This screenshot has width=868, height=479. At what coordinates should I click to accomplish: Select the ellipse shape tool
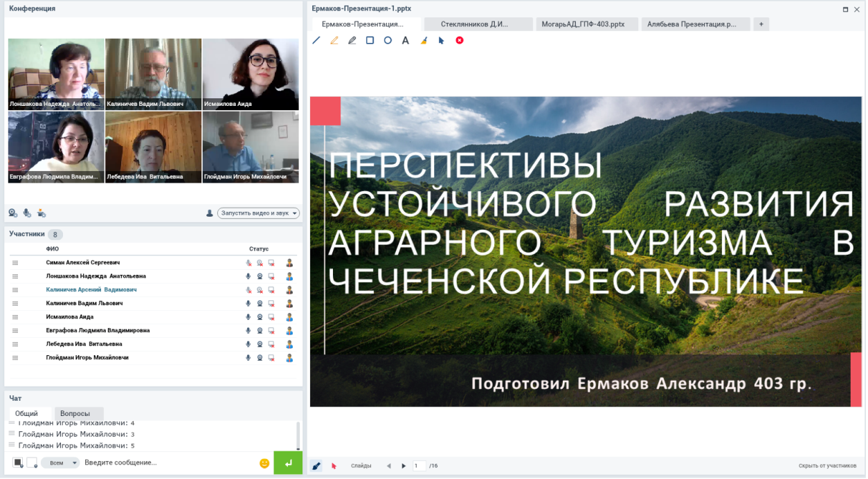tap(388, 40)
